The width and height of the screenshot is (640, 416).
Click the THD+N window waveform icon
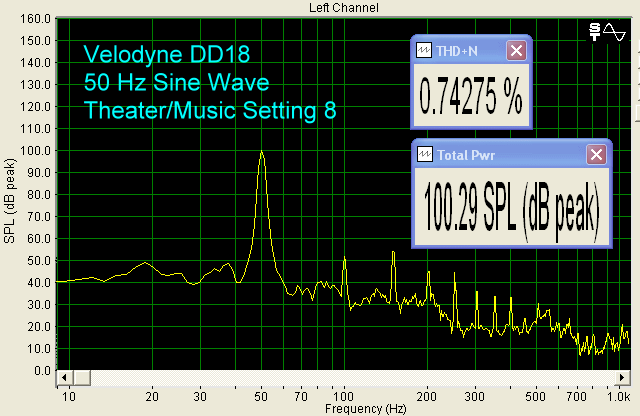coord(424,50)
